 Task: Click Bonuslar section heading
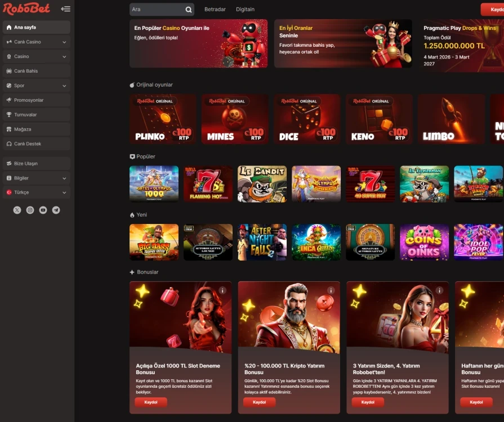point(148,272)
